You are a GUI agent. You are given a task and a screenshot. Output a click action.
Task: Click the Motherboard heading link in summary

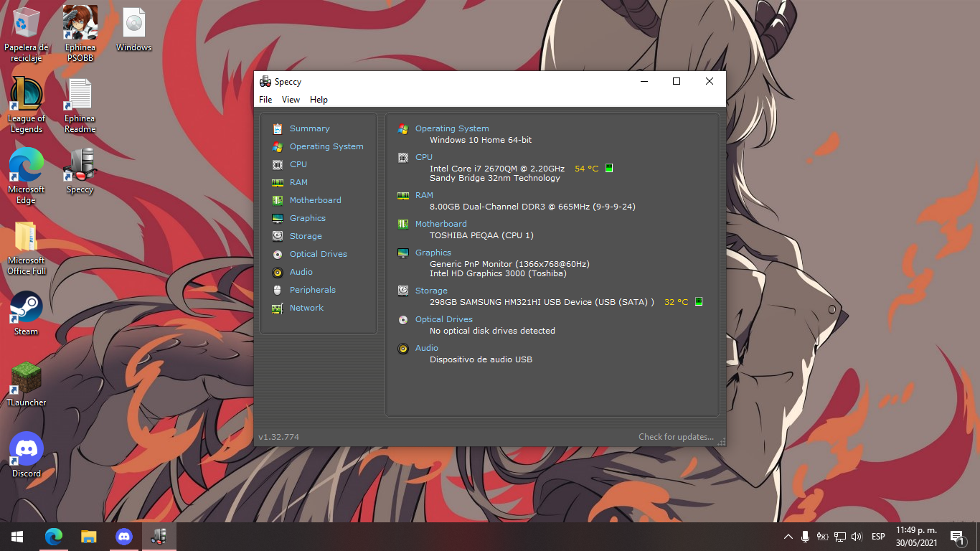pyautogui.click(x=441, y=224)
